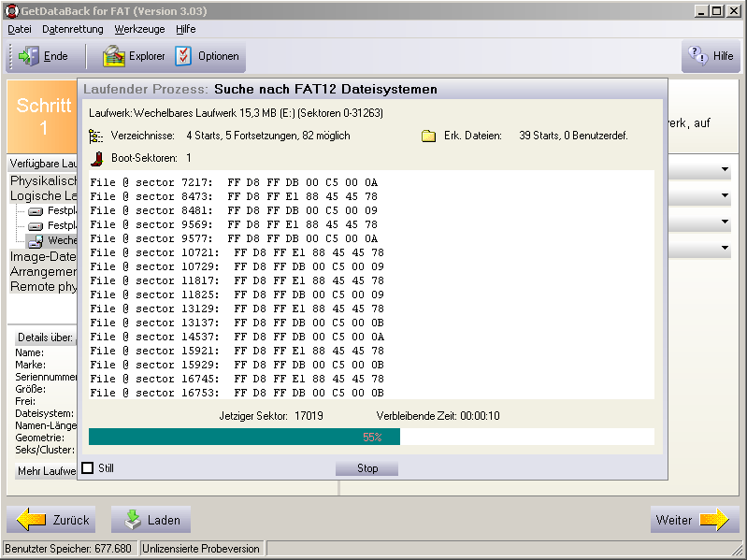This screenshot has width=747, height=560.
Task: Open the fourth dropdown arrow at right
Action: click(x=725, y=248)
